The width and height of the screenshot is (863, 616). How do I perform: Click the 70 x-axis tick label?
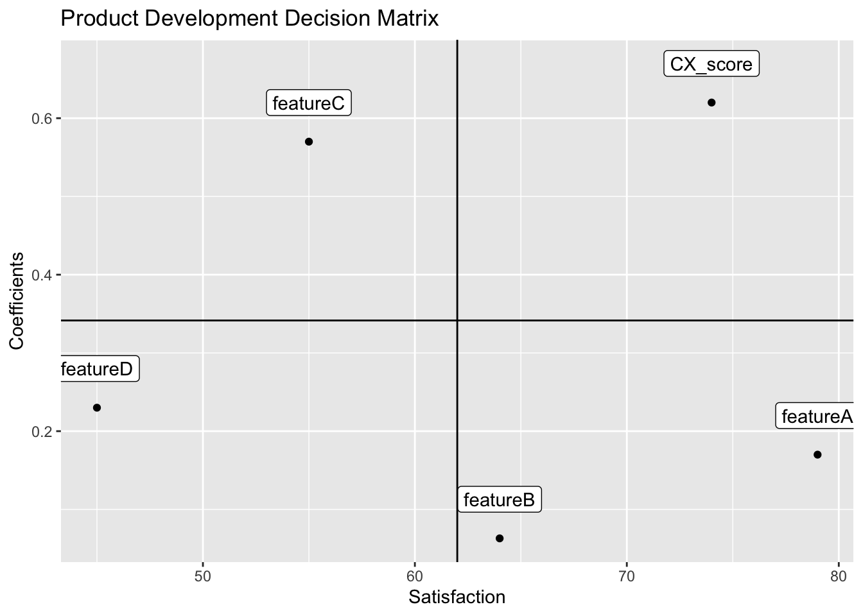pos(627,576)
